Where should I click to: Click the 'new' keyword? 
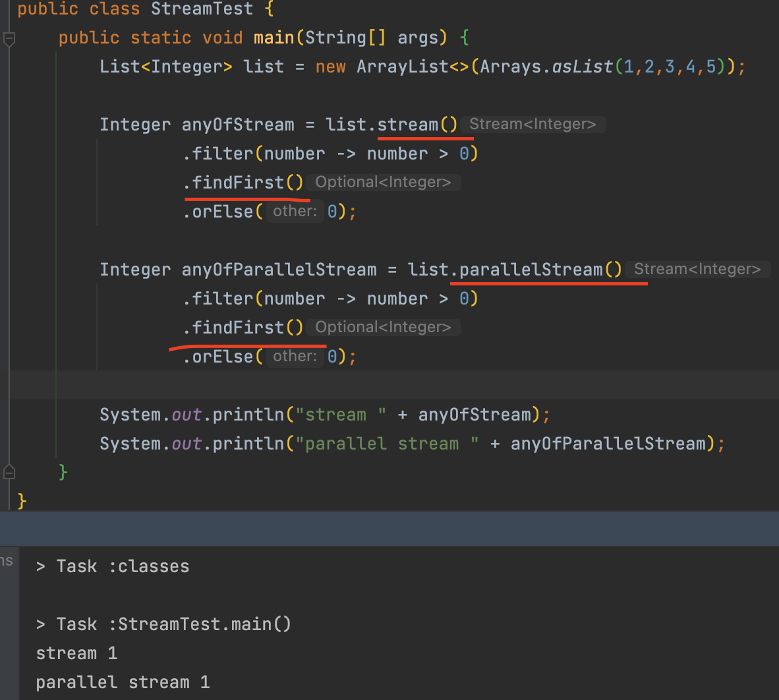[x=330, y=67]
